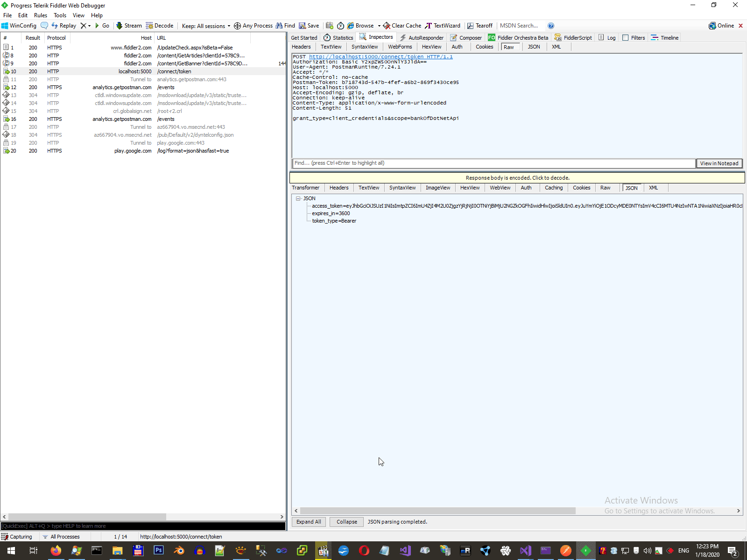
Task: Open the Rules menu
Action: (41, 15)
